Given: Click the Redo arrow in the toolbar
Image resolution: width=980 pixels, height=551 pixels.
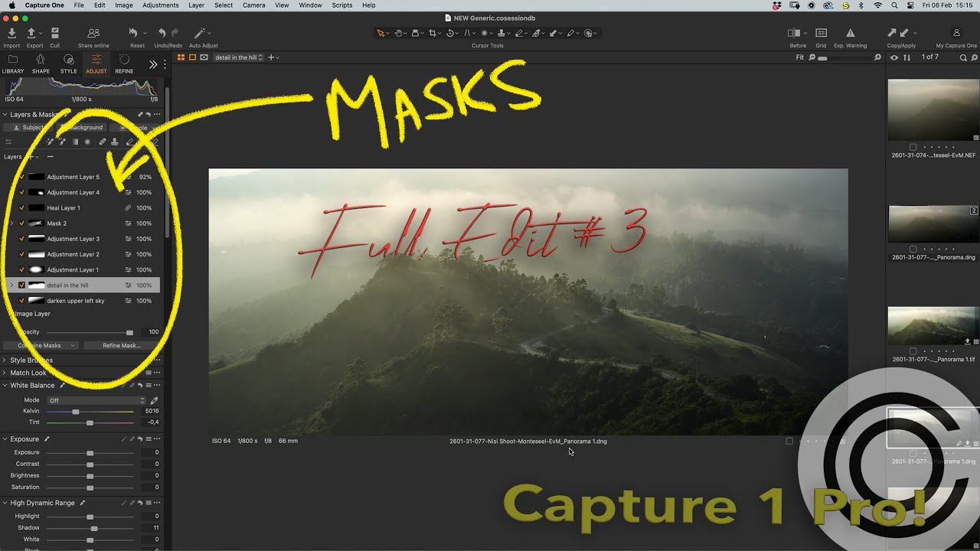Looking at the screenshot, I should click(175, 34).
